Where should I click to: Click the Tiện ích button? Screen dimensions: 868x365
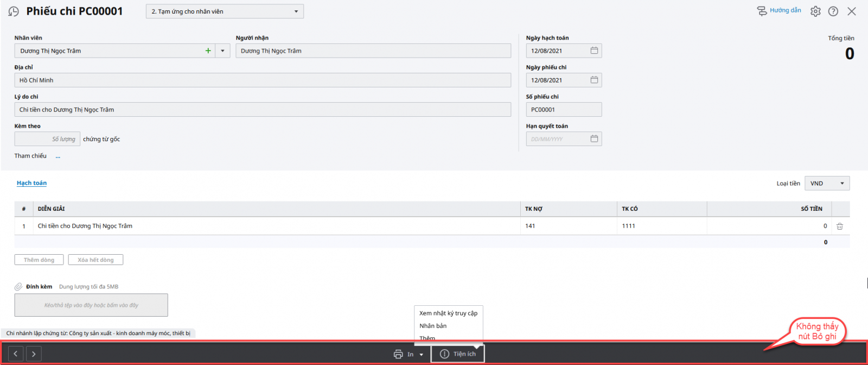pos(458,354)
